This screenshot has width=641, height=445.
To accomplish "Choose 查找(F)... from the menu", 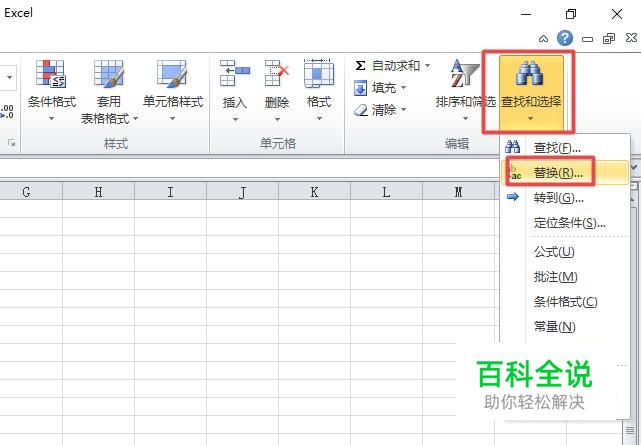I will coord(565,148).
